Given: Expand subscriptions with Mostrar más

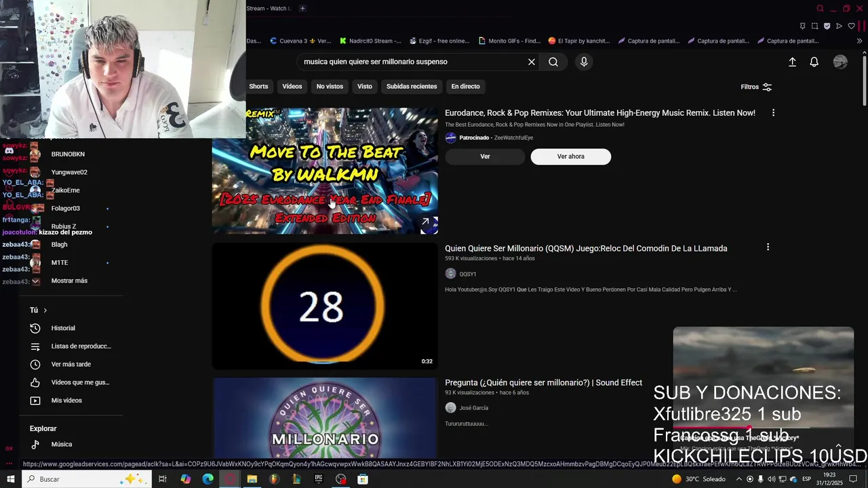Looking at the screenshot, I should 69,281.
